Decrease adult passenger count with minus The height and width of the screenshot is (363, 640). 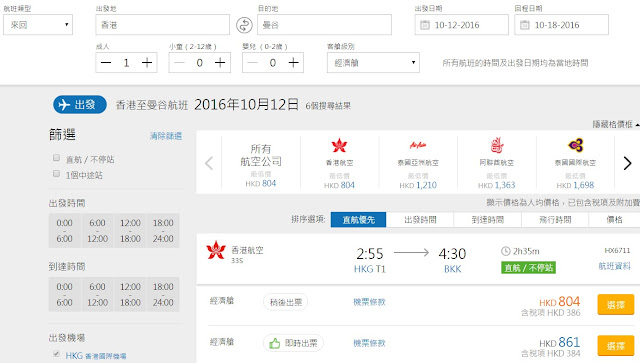106,62
